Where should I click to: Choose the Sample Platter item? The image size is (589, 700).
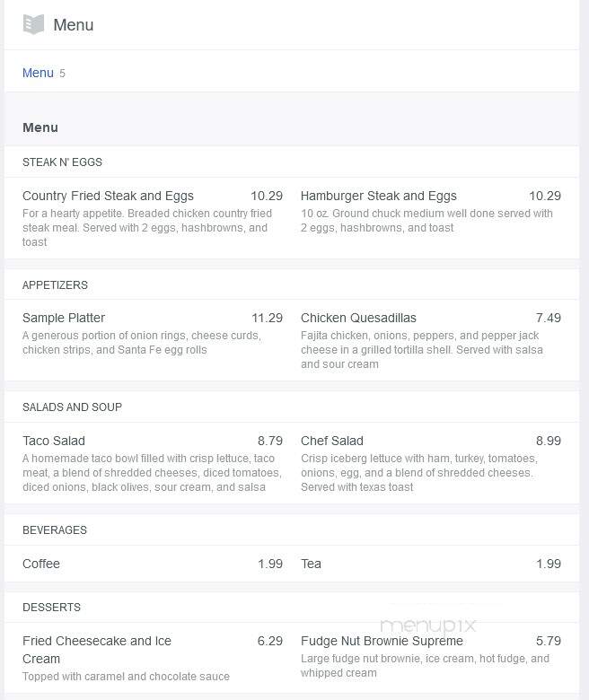click(x=64, y=318)
